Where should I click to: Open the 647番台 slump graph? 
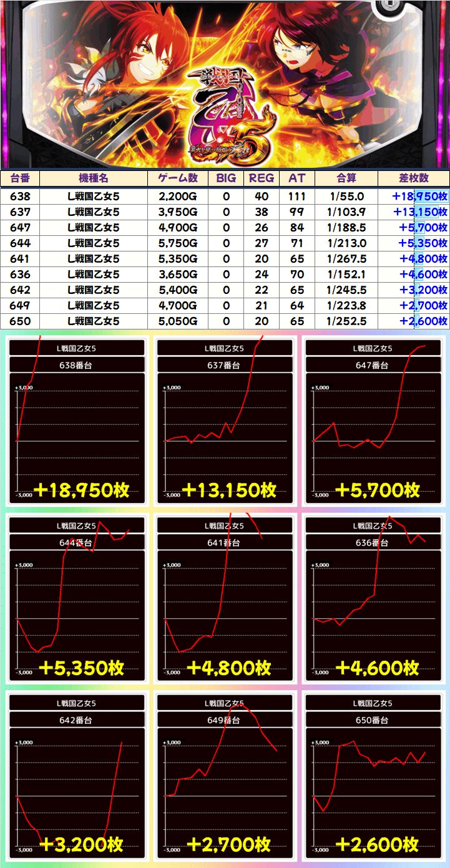click(x=373, y=421)
